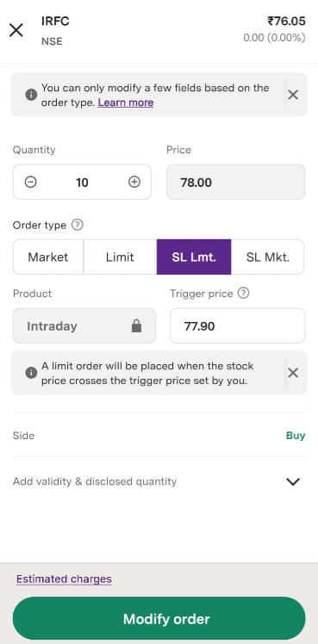The image size is (318, 644).
Task: Dismiss the limit order trigger notice
Action: pyautogui.click(x=293, y=373)
